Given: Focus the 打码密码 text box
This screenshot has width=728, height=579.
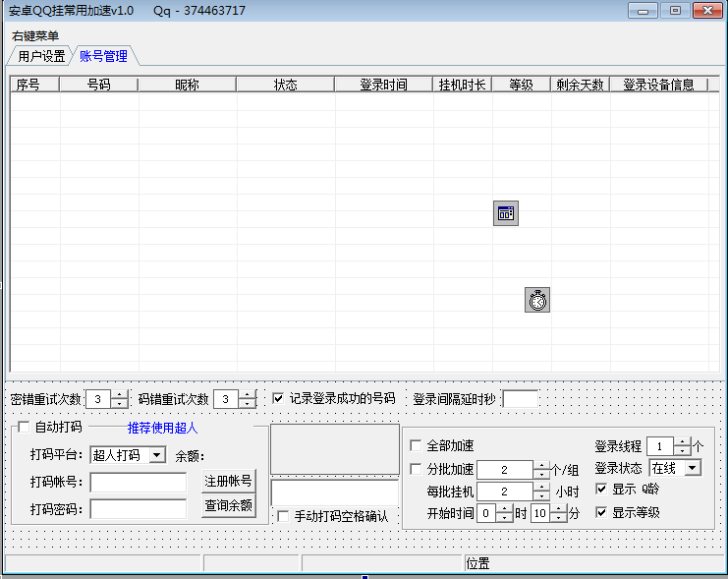Looking at the screenshot, I should (138, 509).
